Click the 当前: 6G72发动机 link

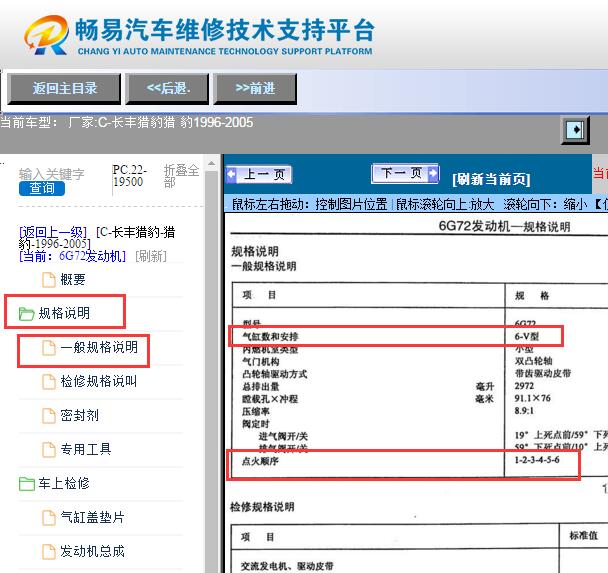click(73, 256)
